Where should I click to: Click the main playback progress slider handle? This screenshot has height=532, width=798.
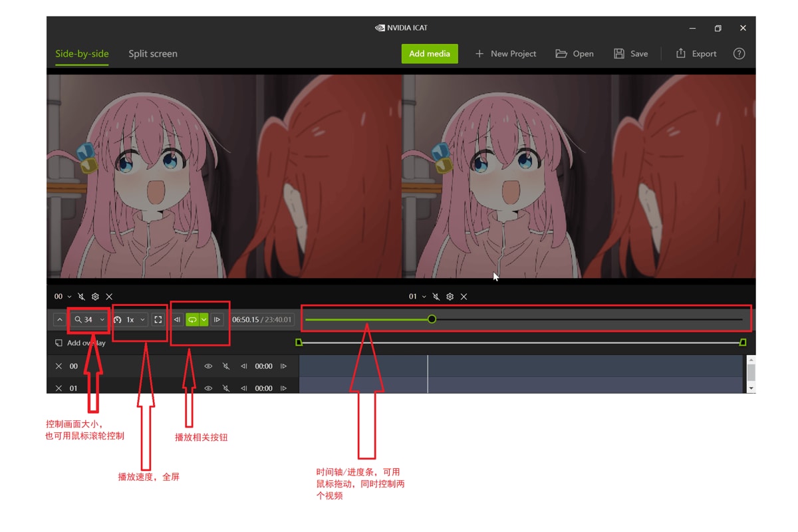click(432, 320)
